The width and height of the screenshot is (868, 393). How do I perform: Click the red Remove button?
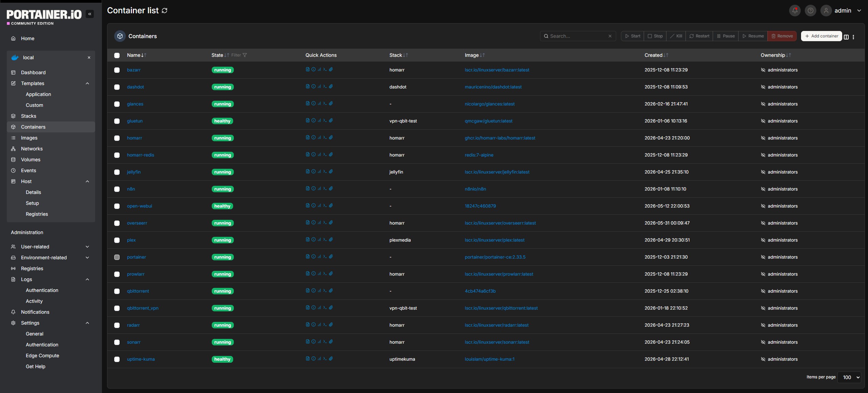782,36
